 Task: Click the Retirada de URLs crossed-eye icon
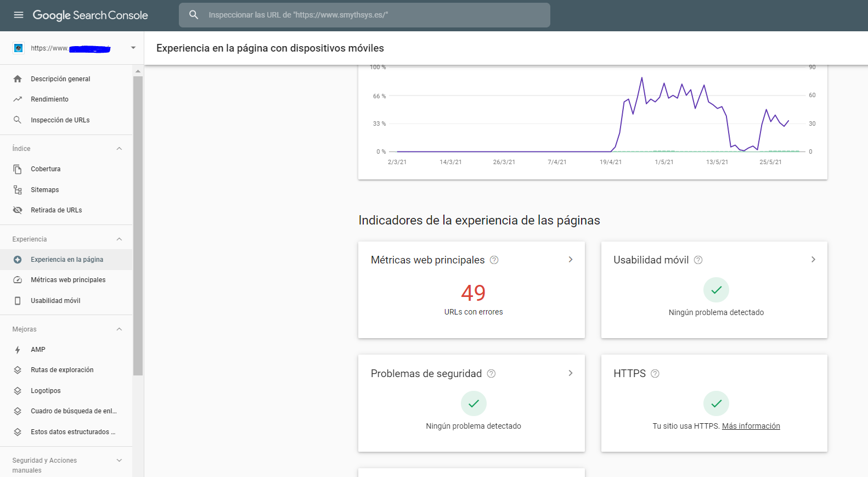pyautogui.click(x=18, y=210)
